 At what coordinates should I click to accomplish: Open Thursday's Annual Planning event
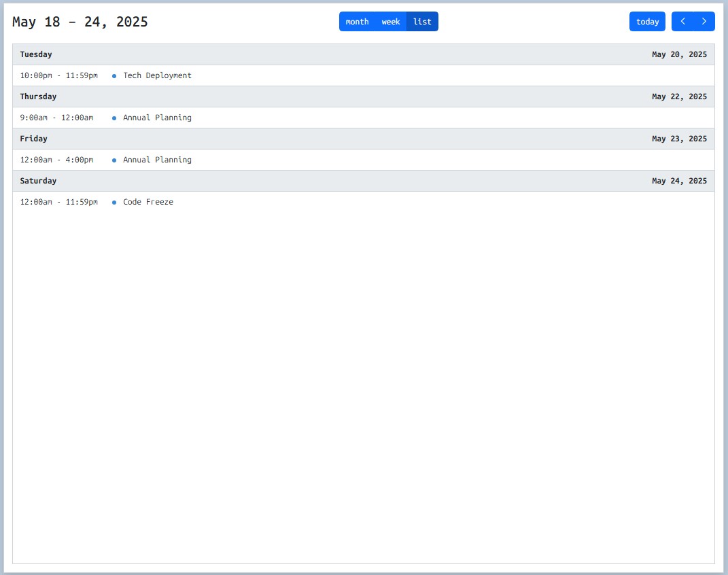157,118
